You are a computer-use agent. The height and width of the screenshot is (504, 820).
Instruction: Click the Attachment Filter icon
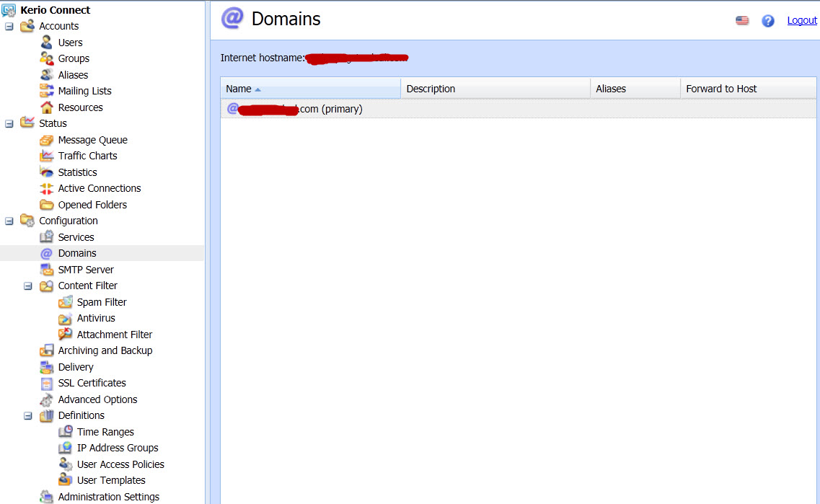(66, 334)
